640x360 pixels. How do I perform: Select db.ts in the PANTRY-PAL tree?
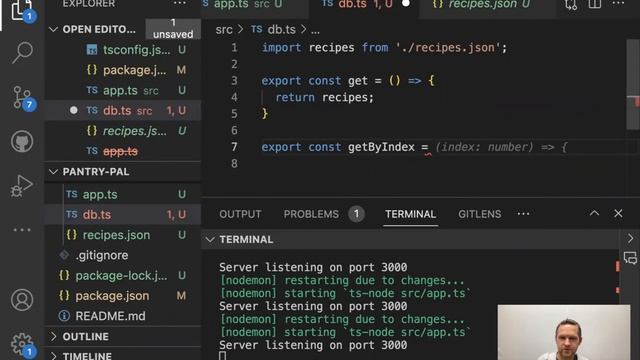pos(122,215)
